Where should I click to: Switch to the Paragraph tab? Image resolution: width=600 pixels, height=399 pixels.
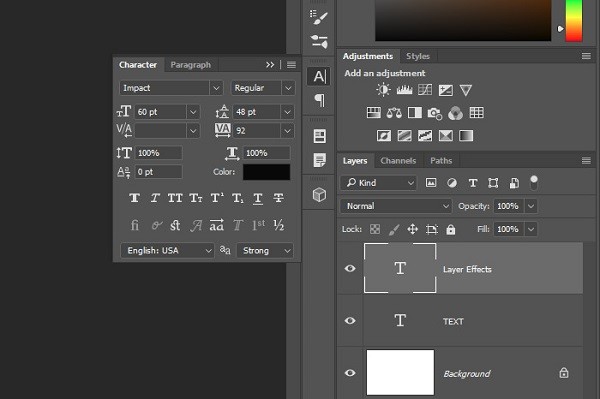coord(191,65)
